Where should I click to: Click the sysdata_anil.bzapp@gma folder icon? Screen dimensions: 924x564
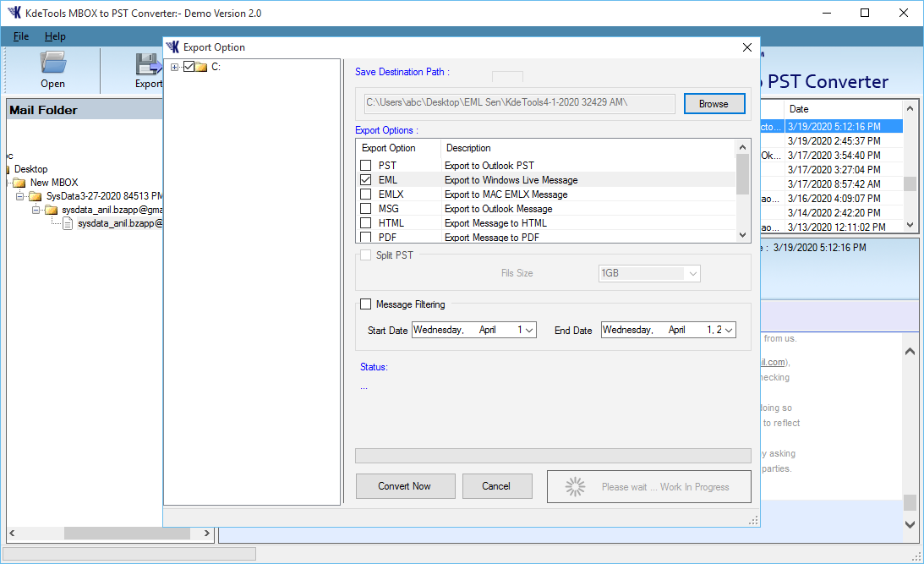52,210
